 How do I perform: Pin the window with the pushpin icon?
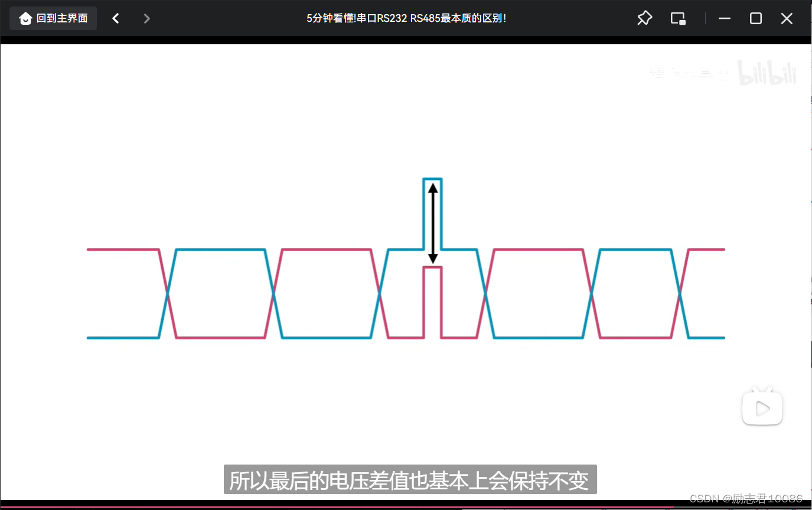644,18
